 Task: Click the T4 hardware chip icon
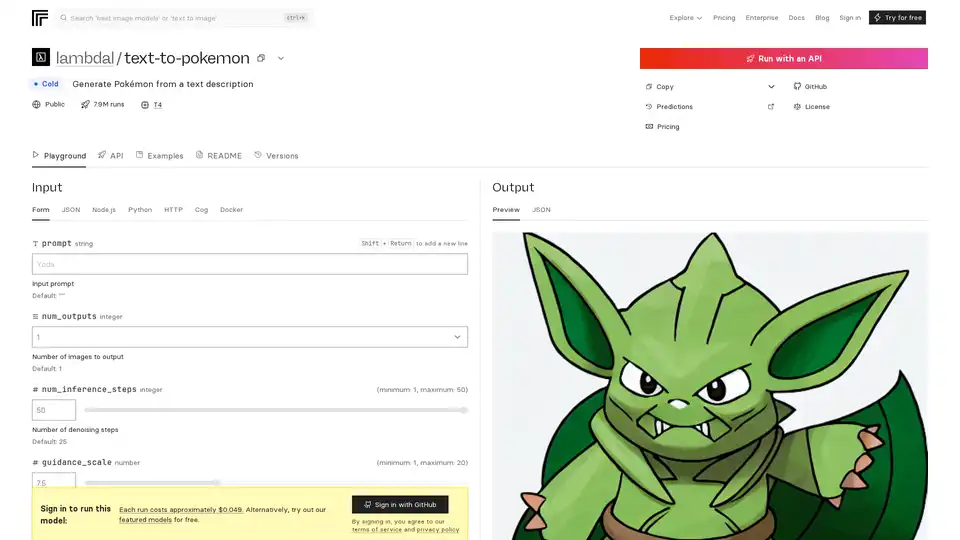tap(145, 104)
